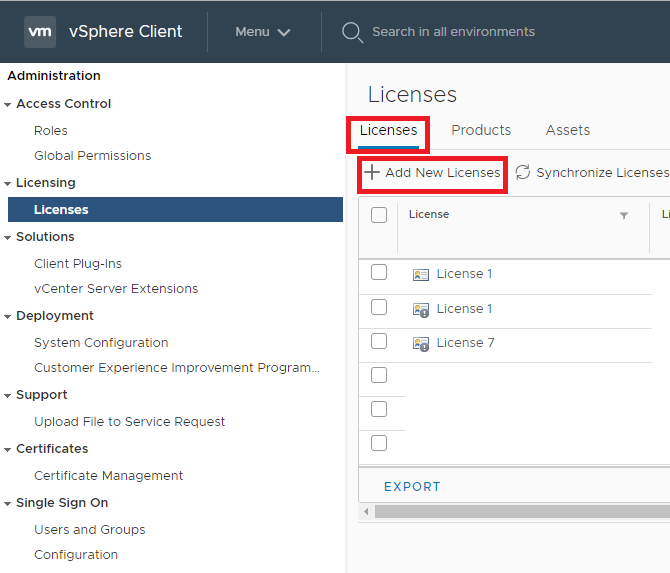
Task: Select Licenses in the sidebar
Action: tap(175, 209)
